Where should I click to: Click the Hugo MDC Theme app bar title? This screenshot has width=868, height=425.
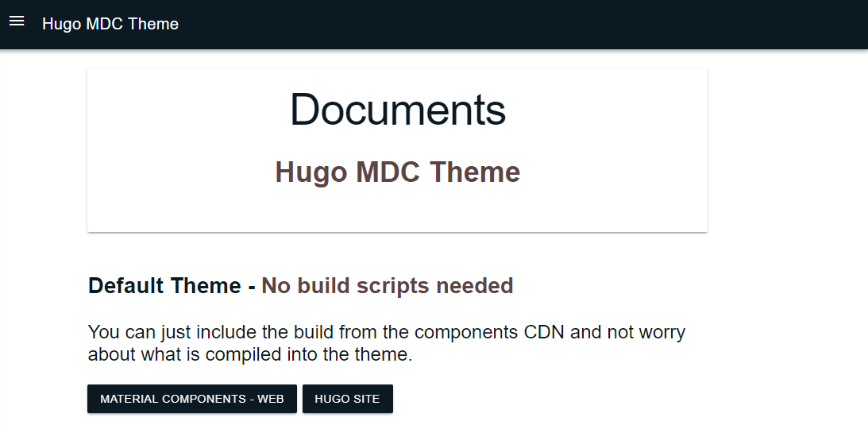point(110,24)
